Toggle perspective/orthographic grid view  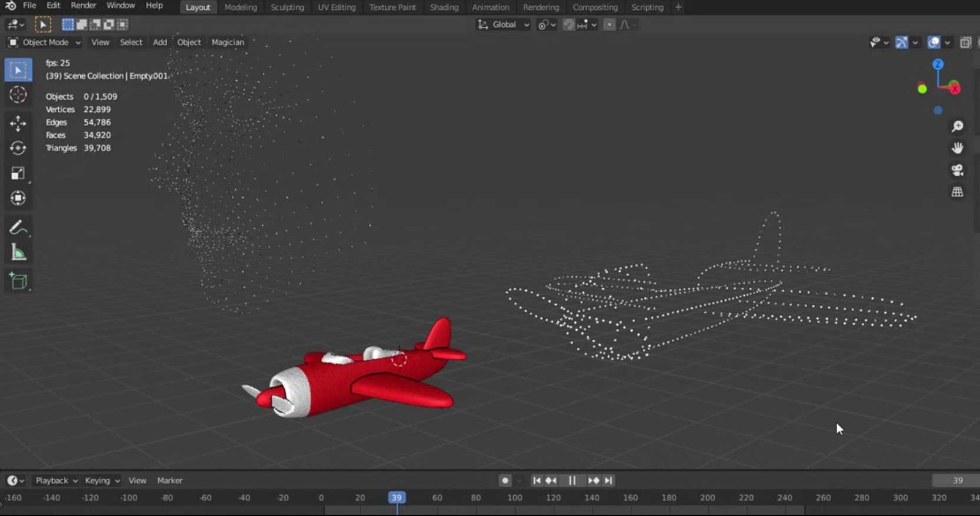pos(957,192)
